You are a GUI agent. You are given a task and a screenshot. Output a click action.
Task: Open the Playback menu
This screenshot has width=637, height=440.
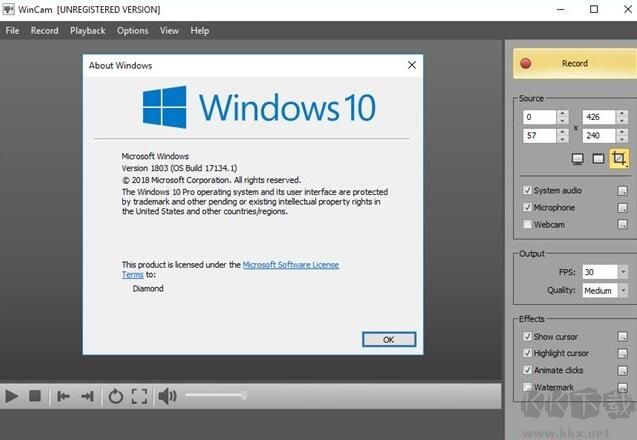[x=87, y=30]
